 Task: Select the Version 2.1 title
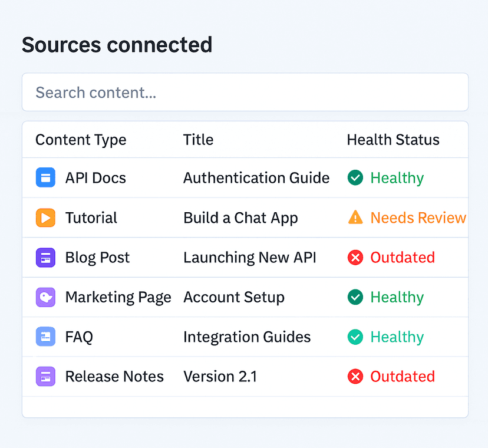point(220,376)
